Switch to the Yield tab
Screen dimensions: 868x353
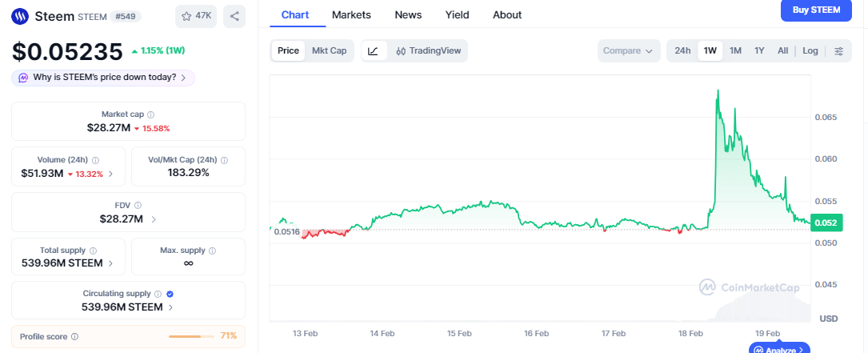(x=458, y=14)
